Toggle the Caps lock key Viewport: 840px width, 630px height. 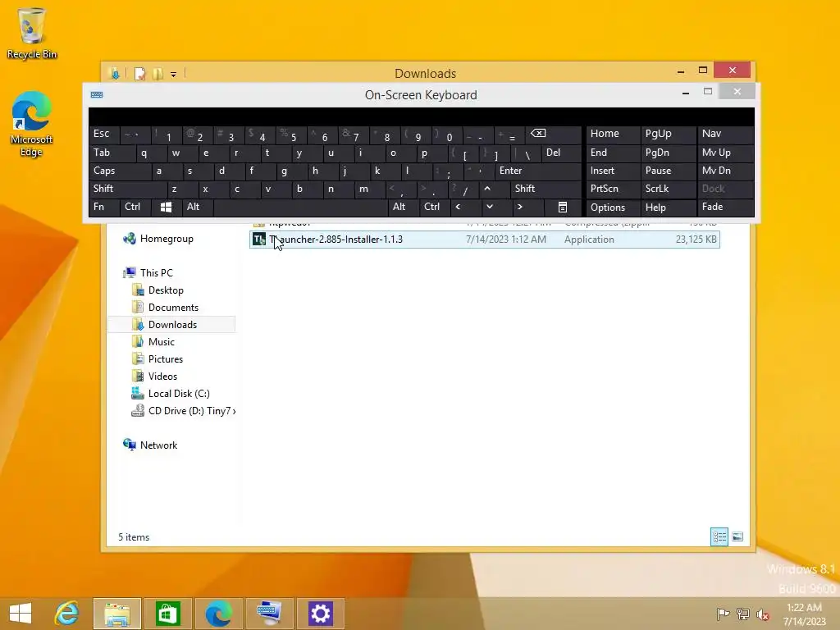point(120,171)
